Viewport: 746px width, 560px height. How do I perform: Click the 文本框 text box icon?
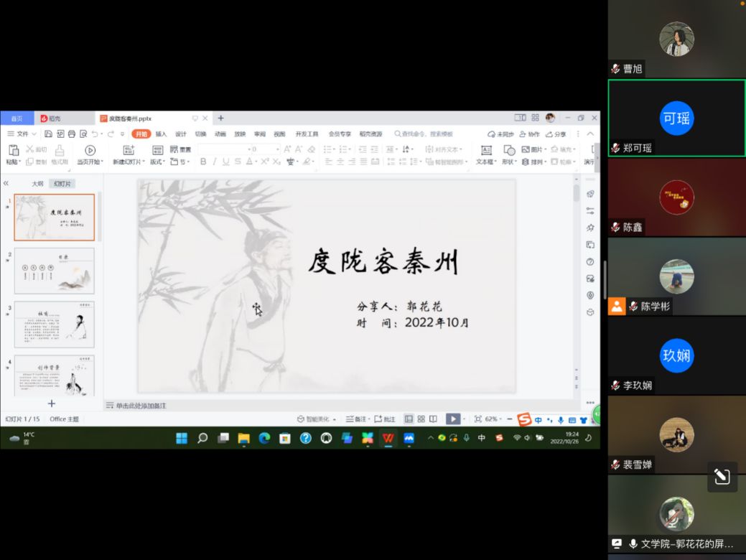[x=486, y=150]
